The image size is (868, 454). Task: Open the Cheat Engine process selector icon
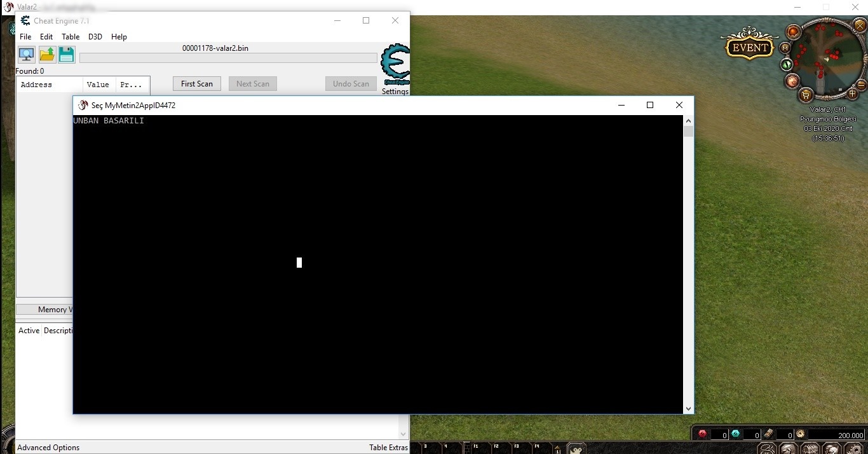point(26,54)
